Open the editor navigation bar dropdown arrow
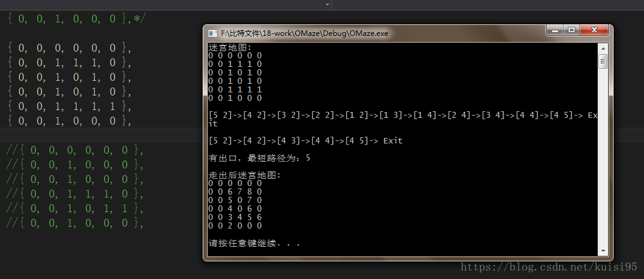644x279 pixels. pos(327,4)
